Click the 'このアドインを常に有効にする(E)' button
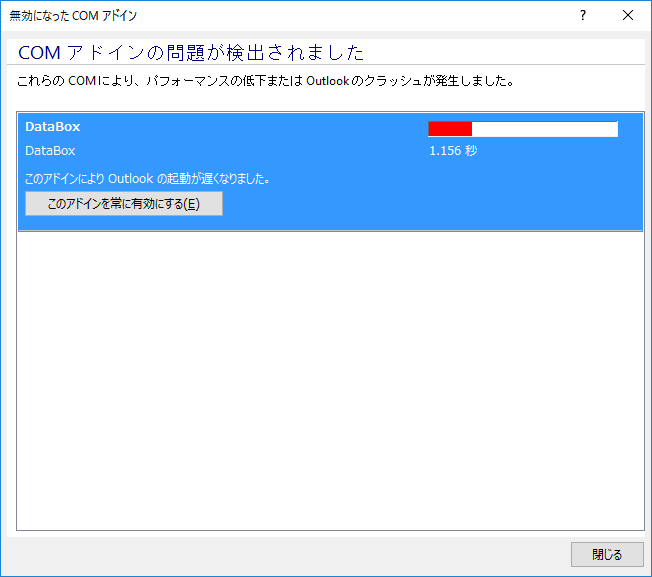 tap(123, 204)
